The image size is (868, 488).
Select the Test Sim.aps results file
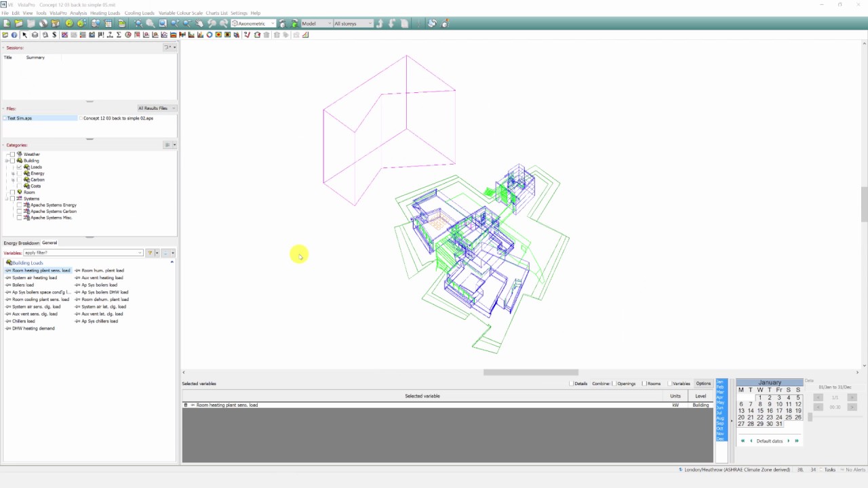(x=40, y=118)
